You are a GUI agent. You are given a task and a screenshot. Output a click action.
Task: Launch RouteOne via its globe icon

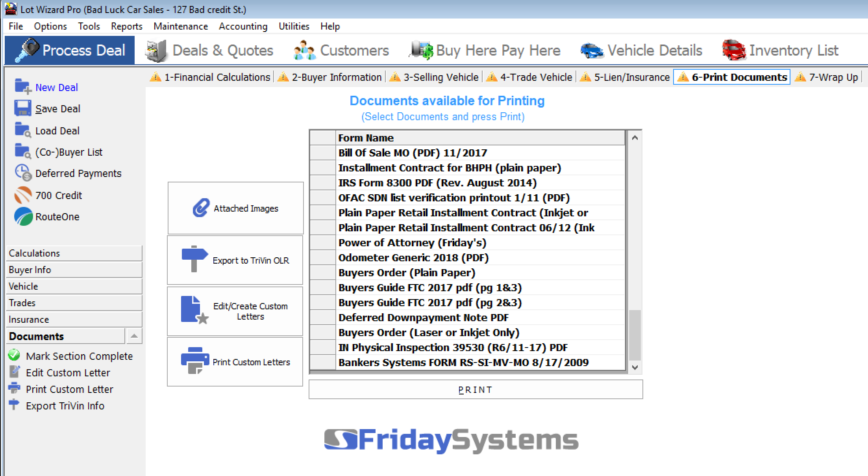pos(22,216)
